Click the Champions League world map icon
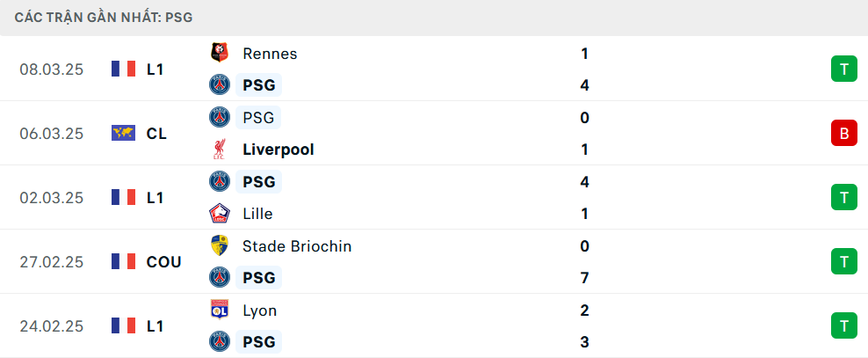This screenshot has width=868, height=358. tap(123, 134)
